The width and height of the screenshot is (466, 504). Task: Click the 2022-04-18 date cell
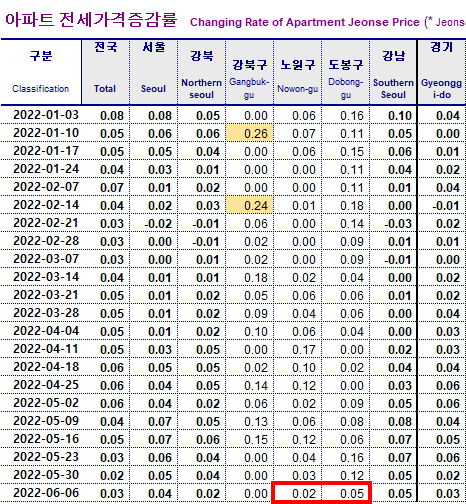(x=41, y=367)
